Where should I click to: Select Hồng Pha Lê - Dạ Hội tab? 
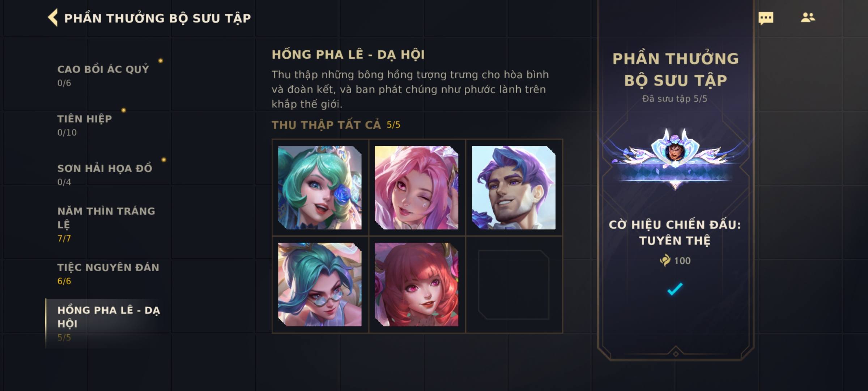[x=108, y=323]
